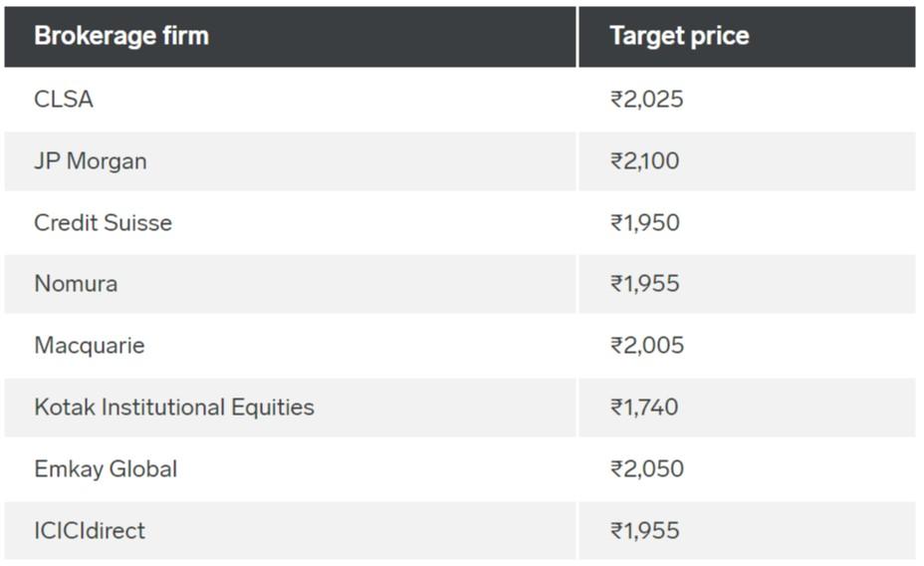This screenshot has width=924, height=566.
Task: Click the ₹1,950 target price
Action: pyautogui.click(x=645, y=223)
